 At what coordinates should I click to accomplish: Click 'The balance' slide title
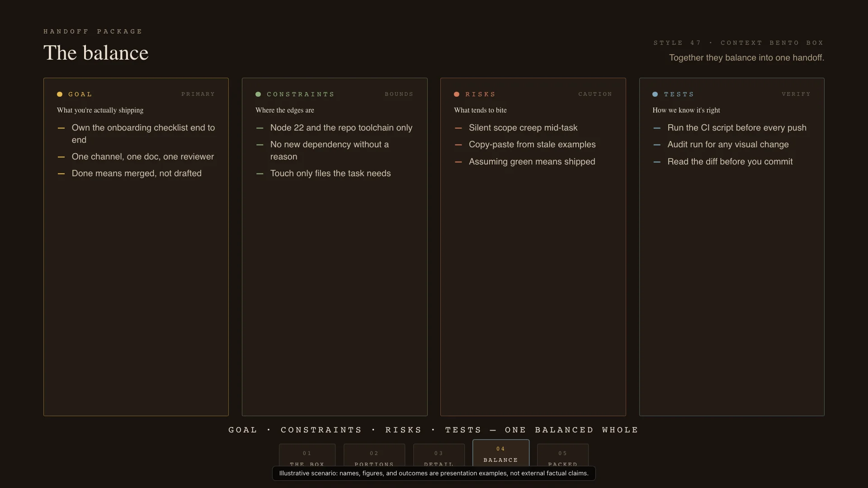[x=96, y=53]
